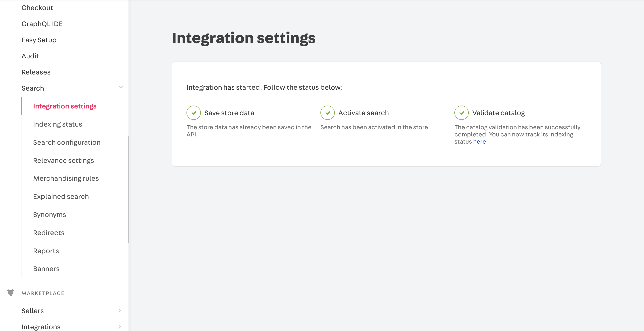Navigate to Relevance settings
Image resolution: width=644 pixels, height=331 pixels.
tap(64, 160)
